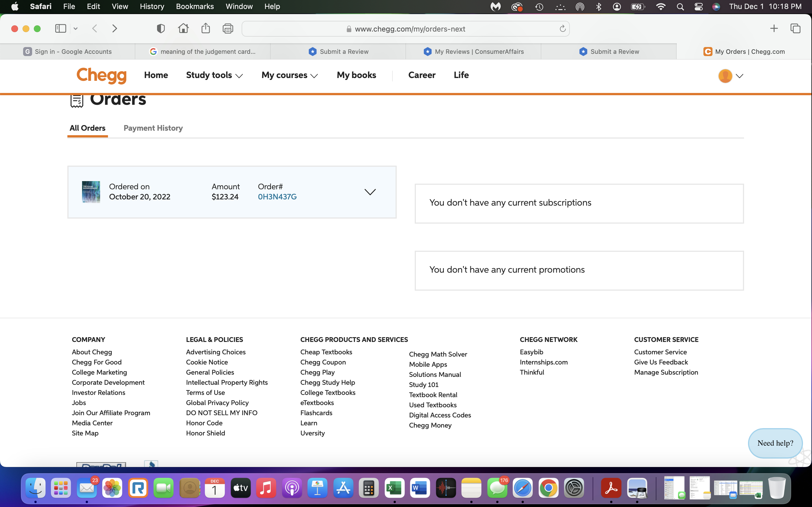Open order 0H3N437G link
Viewport: 812px width, 507px height.
click(x=277, y=197)
